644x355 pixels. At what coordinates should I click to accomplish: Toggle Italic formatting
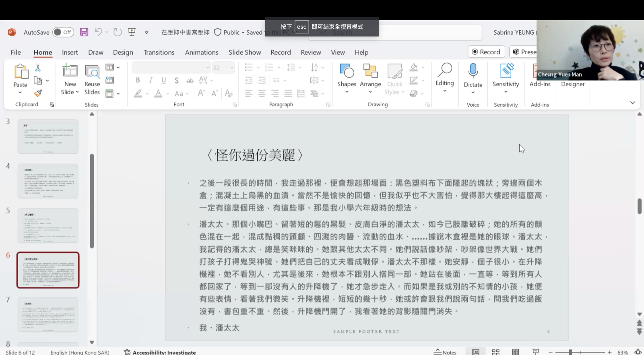tap(151, 80)
